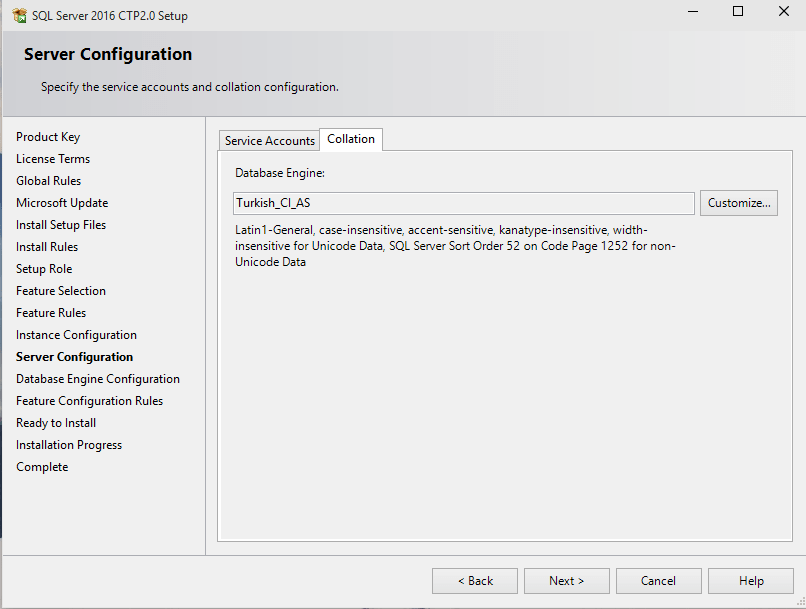Cancel the SQL Server setup
The width and height of the screenshot is (806, 609).
[658, 581]
